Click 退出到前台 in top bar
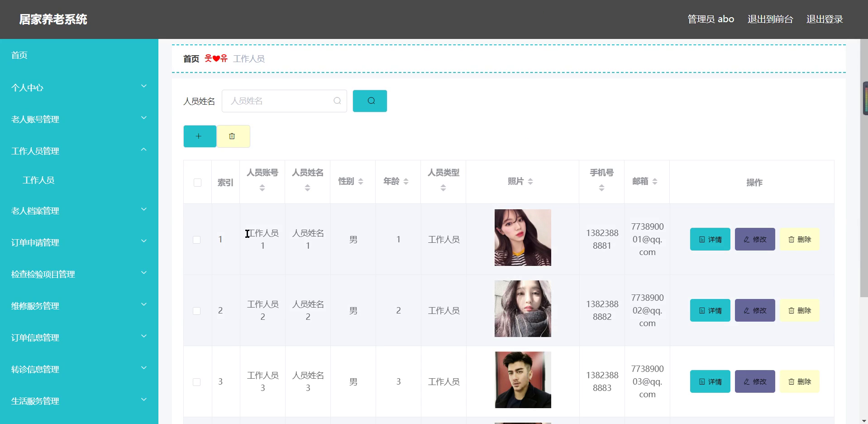 [x=770, y=19]
